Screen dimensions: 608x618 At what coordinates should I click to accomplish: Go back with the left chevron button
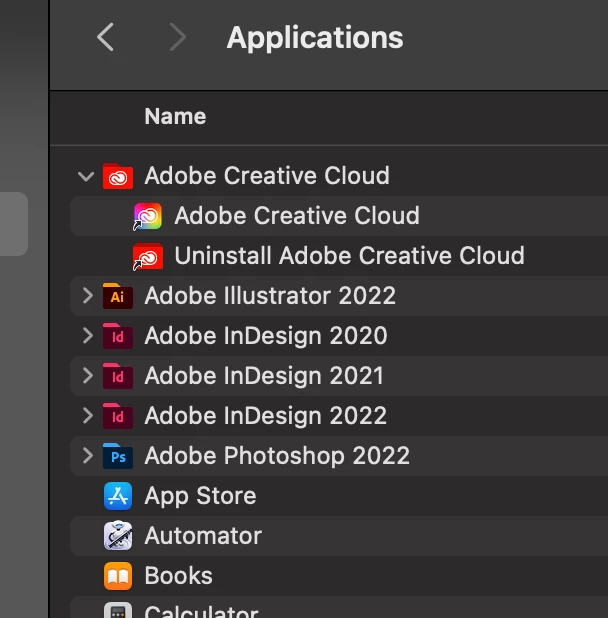105,37
